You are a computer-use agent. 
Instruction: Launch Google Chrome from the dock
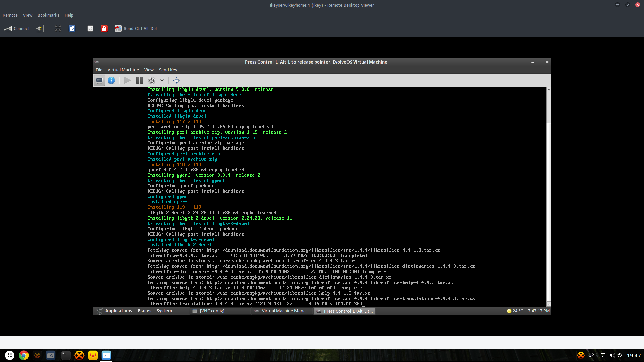(24, 355)
